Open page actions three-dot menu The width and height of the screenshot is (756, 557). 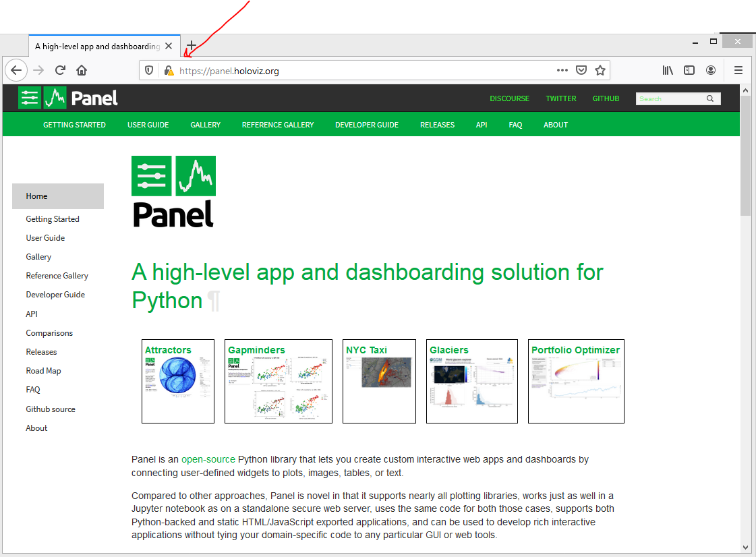[562, 70]
